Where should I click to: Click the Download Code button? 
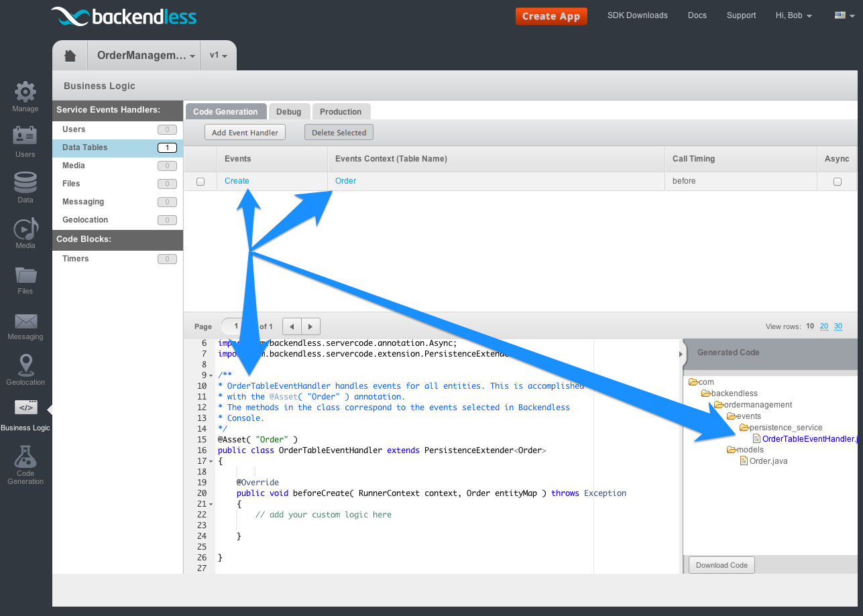722,565
